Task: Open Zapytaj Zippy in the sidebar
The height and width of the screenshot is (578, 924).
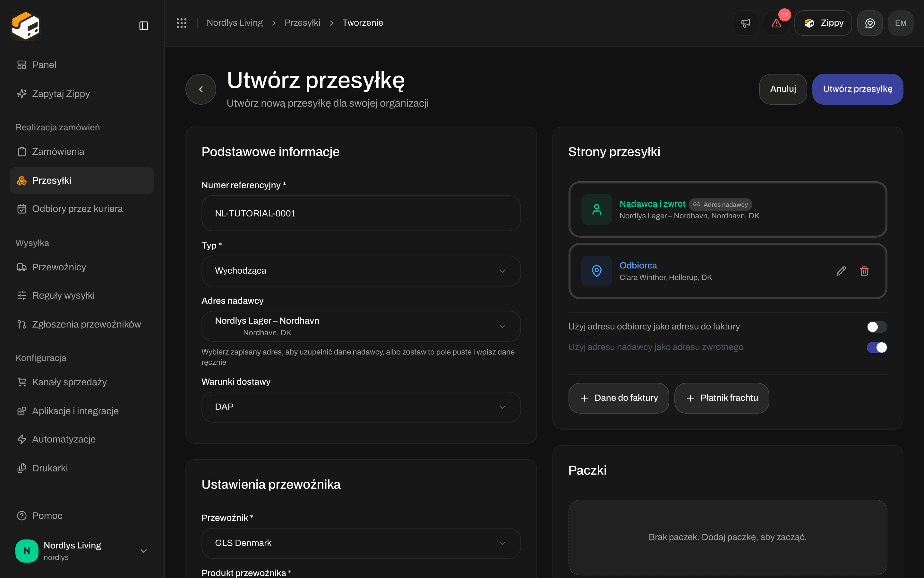Action: (x=82, y=94)
